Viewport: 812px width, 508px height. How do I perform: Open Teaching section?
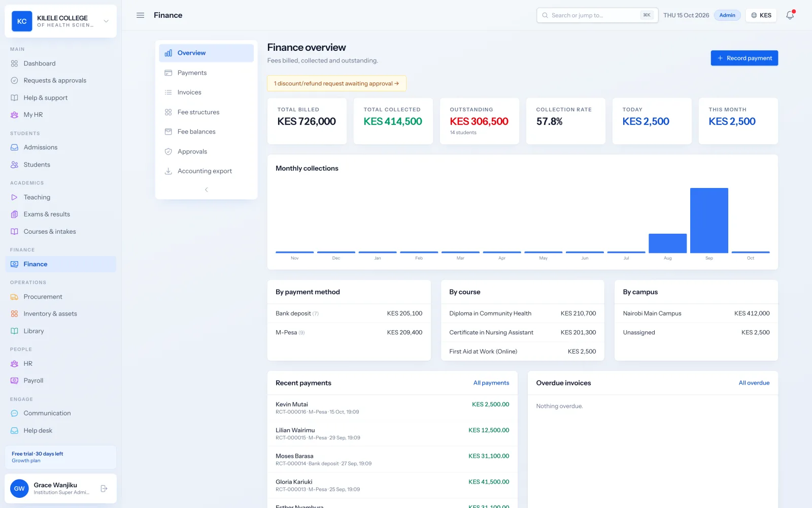point(61,197)
